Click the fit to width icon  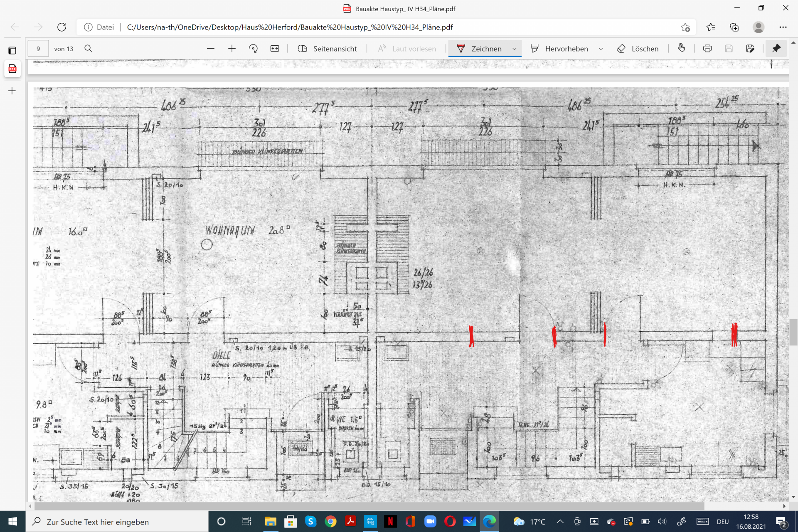click(x=275, y=49)
